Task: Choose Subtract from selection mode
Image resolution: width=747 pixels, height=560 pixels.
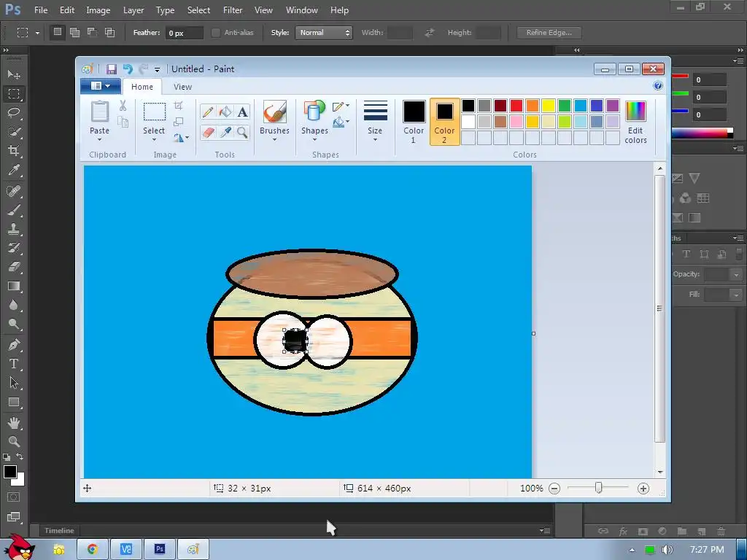Action: pyautogui.click(x=92, y=32)
